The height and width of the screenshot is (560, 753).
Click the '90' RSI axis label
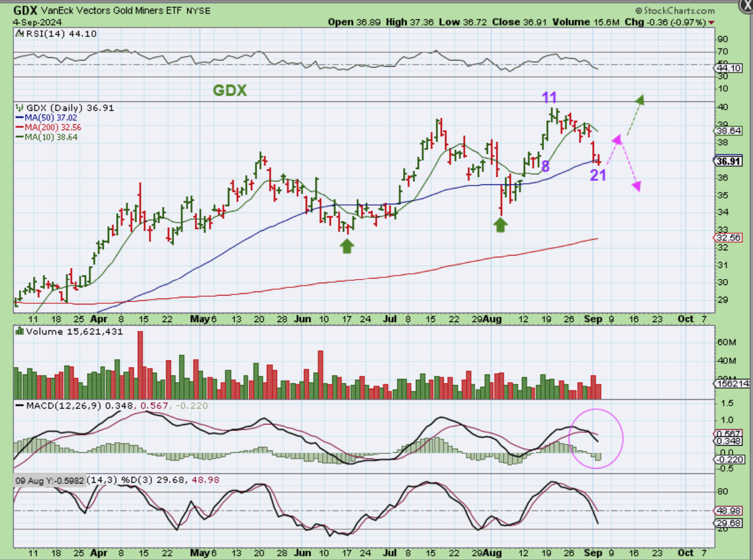722,39
